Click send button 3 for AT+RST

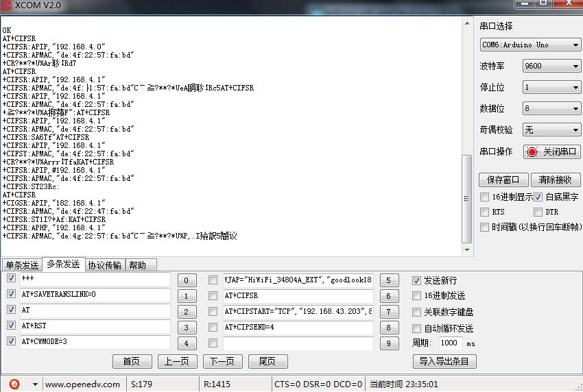(187, 328)
